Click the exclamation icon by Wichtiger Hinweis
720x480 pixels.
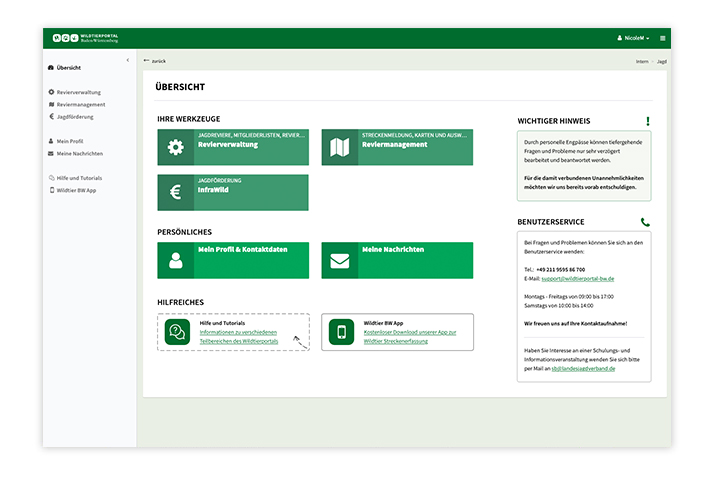click(x=648, y=121)
